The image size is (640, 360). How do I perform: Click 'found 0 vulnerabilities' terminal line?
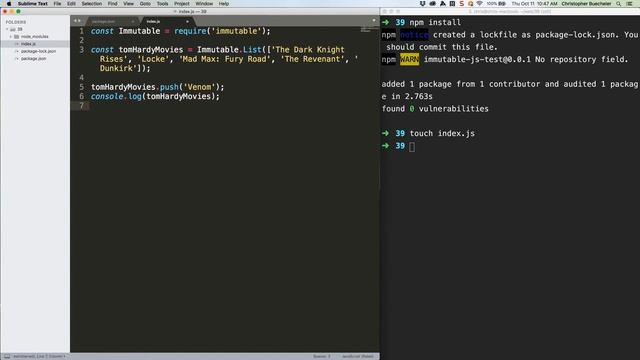click(435, 109)
